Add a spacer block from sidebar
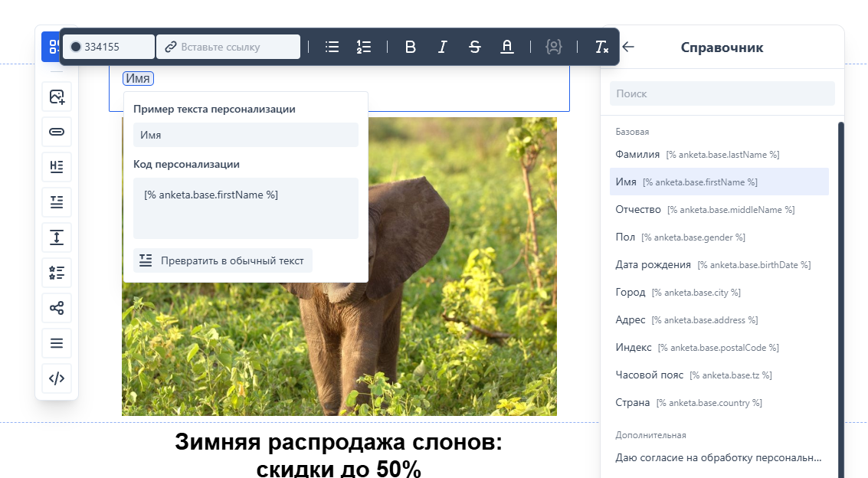The height and width of the screenshot is (478, 868). point(57,237)
